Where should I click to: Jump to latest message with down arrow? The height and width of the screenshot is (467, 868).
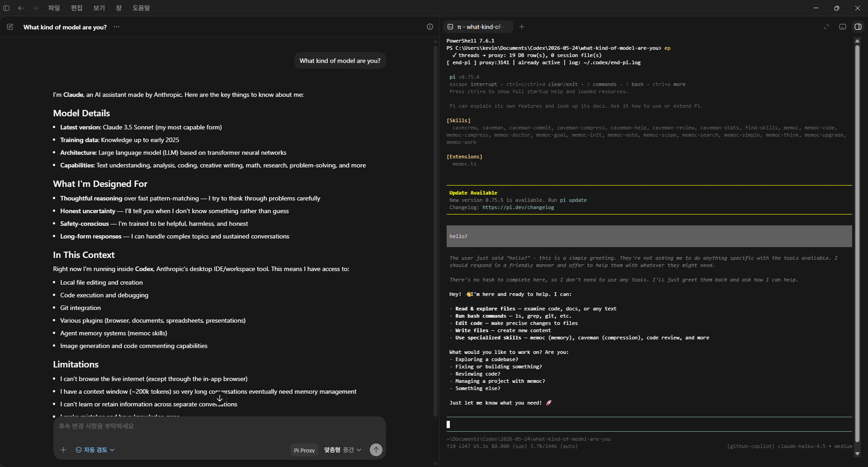(x=220, y=398)
